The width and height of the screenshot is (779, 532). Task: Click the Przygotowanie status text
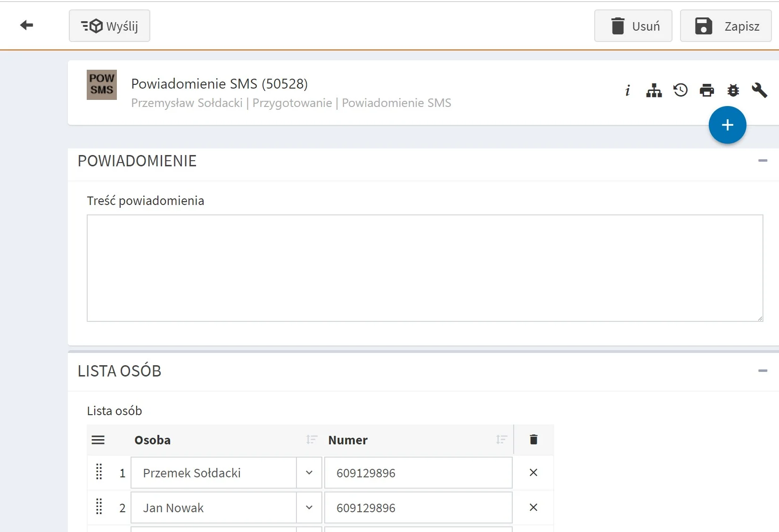[292, 103]
